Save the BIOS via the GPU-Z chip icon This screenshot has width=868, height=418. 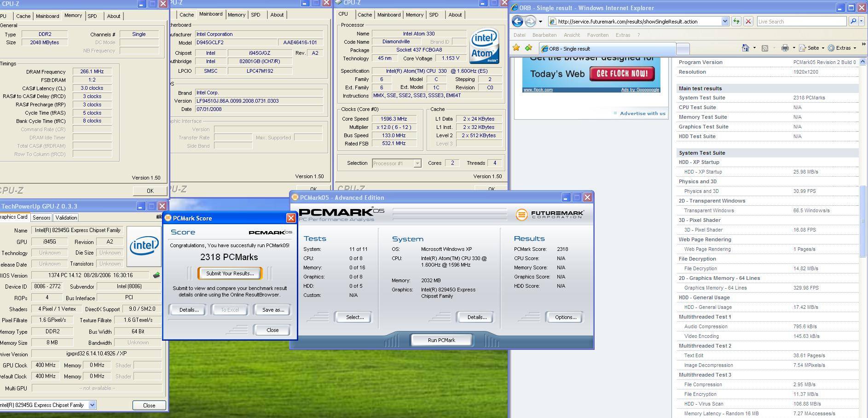click(156, 275)
